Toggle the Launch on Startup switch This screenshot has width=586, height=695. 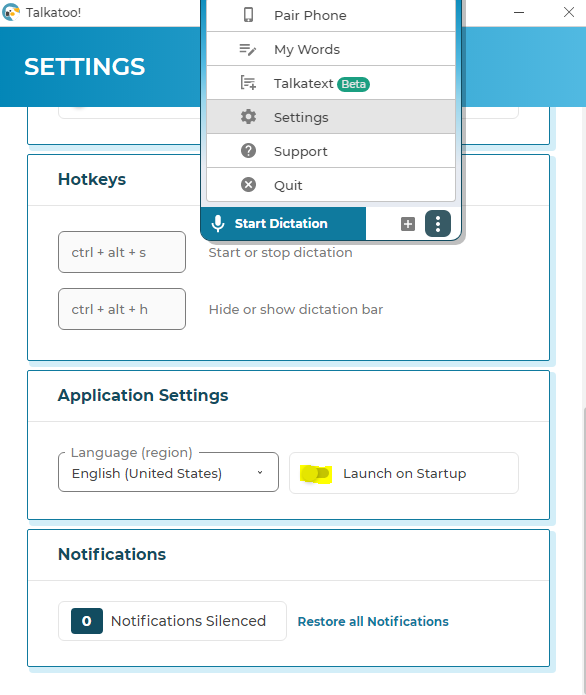tap(316, 473)
